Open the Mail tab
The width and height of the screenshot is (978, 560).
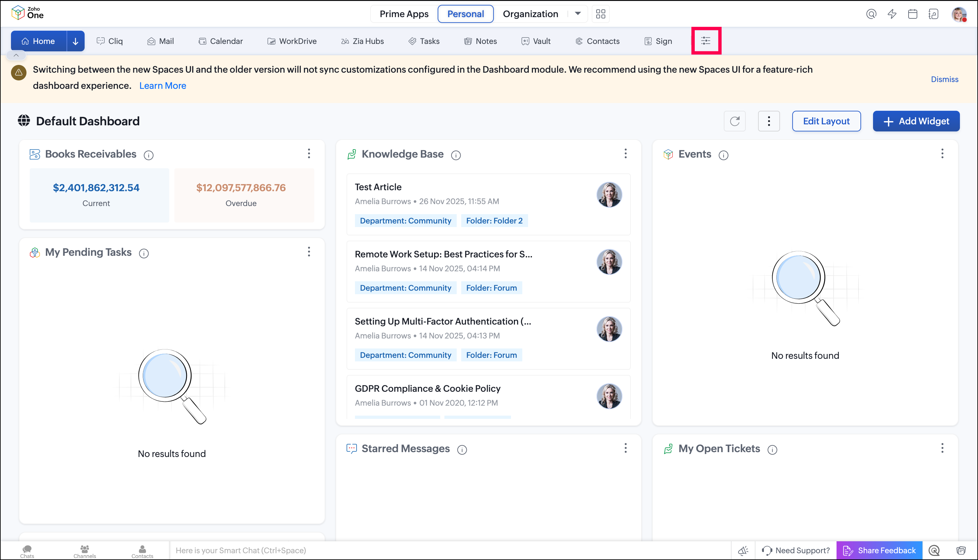coord(161,41)
